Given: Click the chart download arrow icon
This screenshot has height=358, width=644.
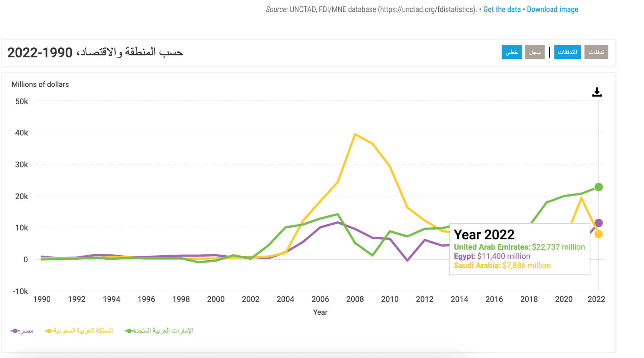Looking at the screenshot, I should coord(597,92).
